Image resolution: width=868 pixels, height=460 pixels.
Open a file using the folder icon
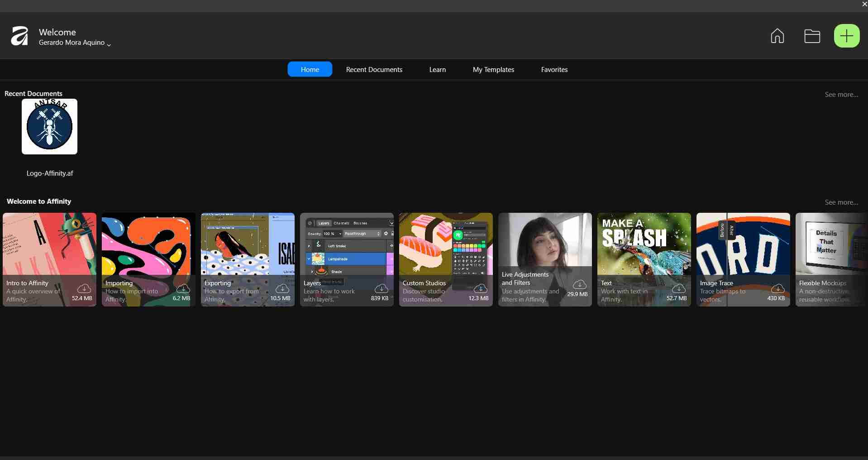point(812,36)
